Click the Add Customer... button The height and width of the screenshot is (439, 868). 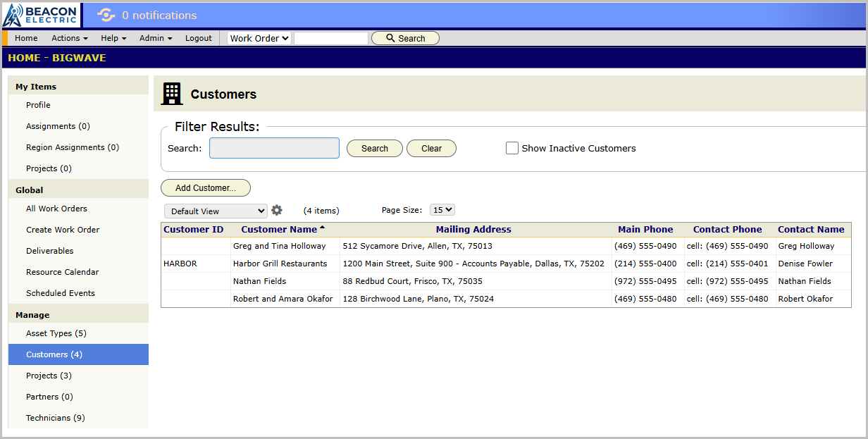click(x=206, y=187)
